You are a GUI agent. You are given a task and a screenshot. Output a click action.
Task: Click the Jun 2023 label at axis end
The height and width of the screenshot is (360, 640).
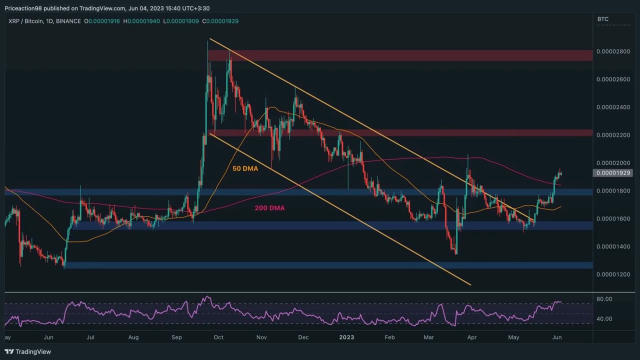tap(557, 338)
